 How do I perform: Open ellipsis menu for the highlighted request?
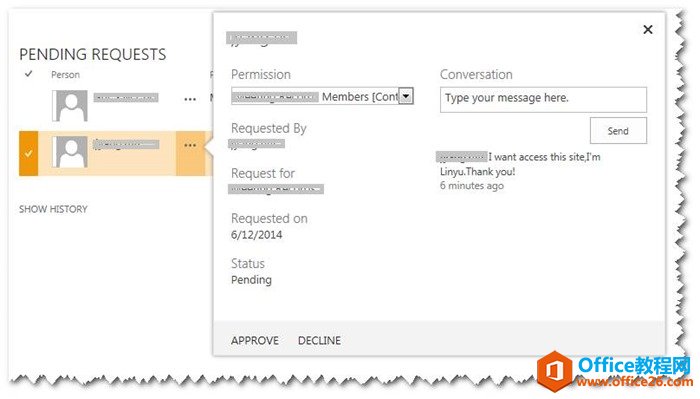click(x=190, y=145)
